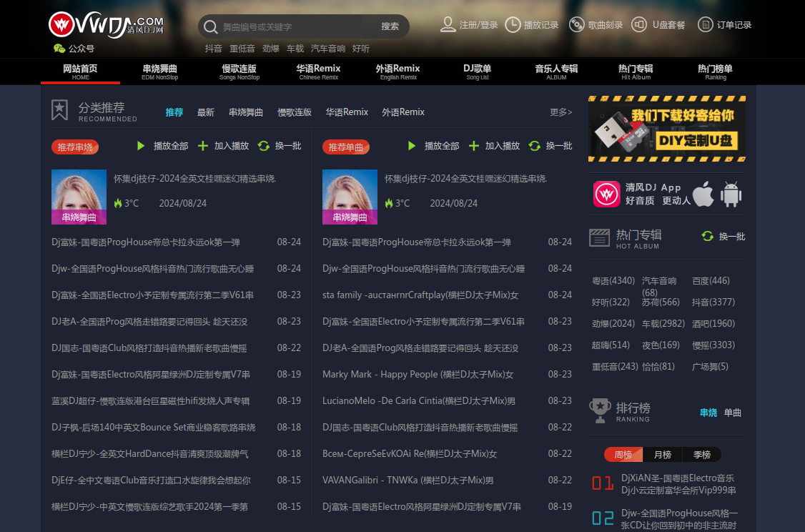This screenshot has width=805, height=532.
Task: Open the 串烧舞曲 navigation tab
Action: click(159, 72)
